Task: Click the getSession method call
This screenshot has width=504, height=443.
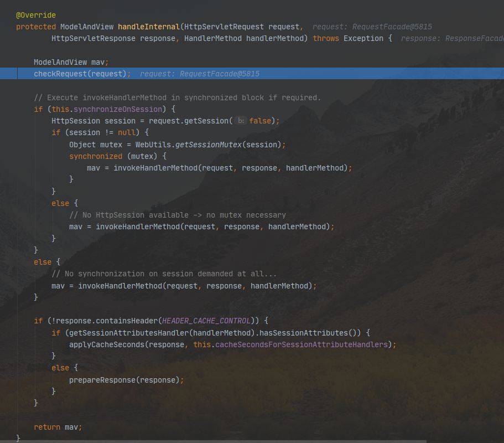Action: [x=206, y=121]
